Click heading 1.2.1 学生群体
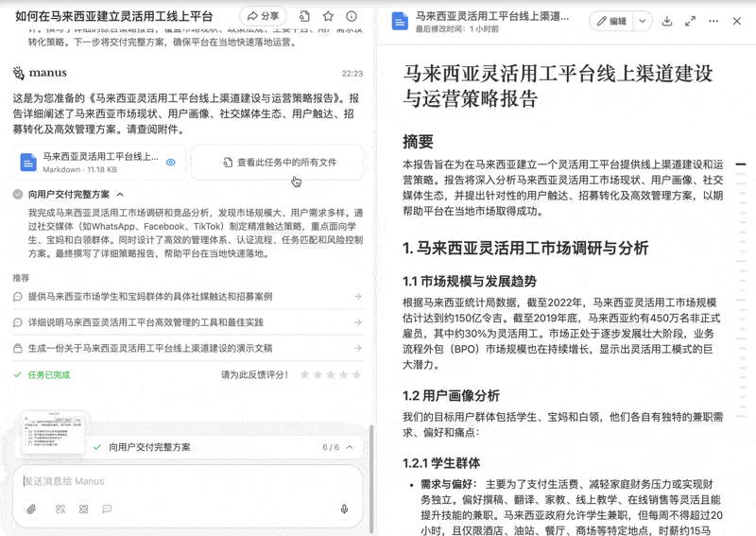The image size is (756, 536). 441,463
